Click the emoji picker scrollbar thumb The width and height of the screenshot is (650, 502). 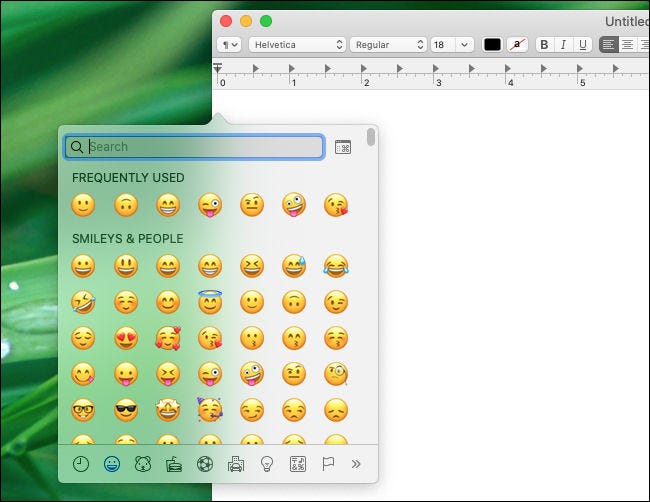pos(371,137)
